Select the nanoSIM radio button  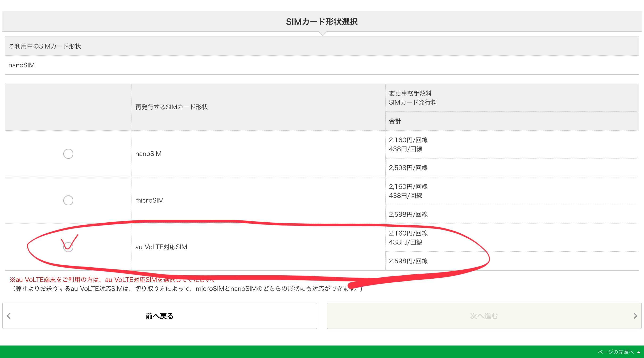click(68, 154)
